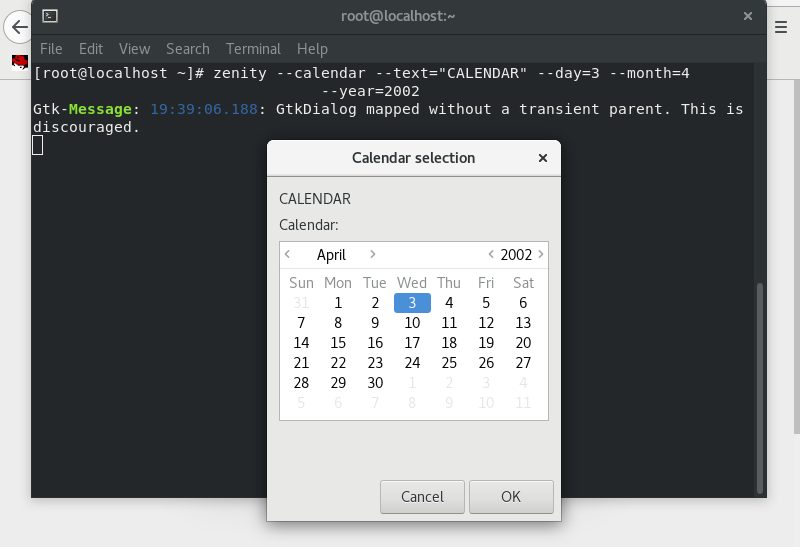The image size is (800, 547).
Task: Choose day 13 in calendar
Action: (x=523, y=322)
